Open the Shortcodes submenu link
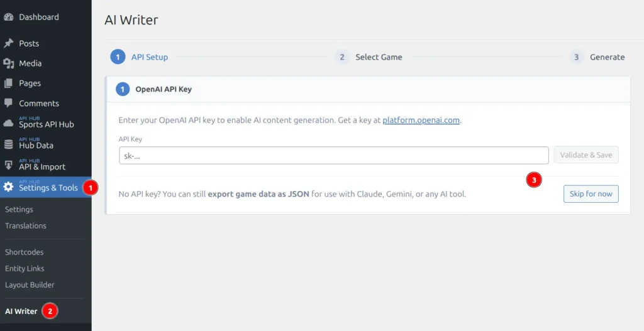The width and height of the screenshot is (644, 331). tap(25, 252)
